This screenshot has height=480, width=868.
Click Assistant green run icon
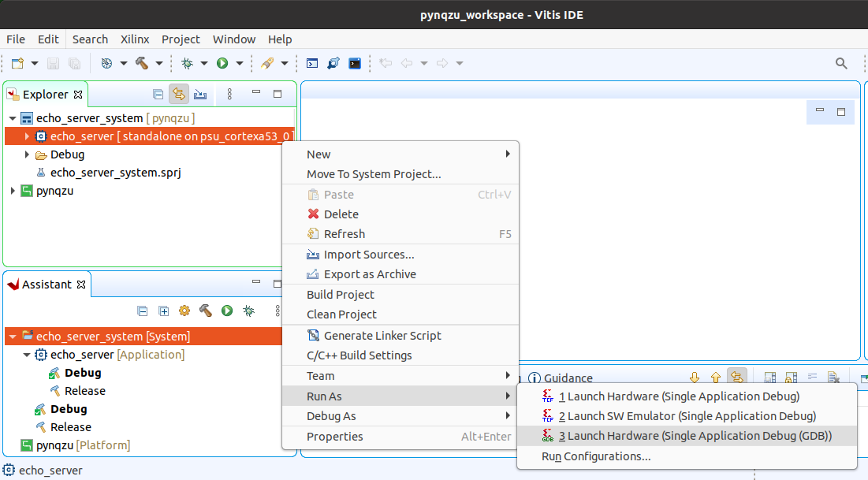click(x=227, y=311)
